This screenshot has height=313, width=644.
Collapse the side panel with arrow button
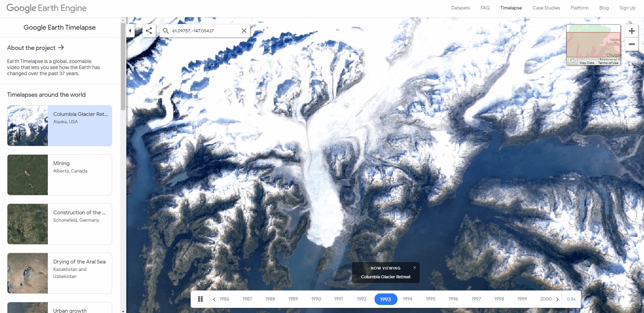130,31
